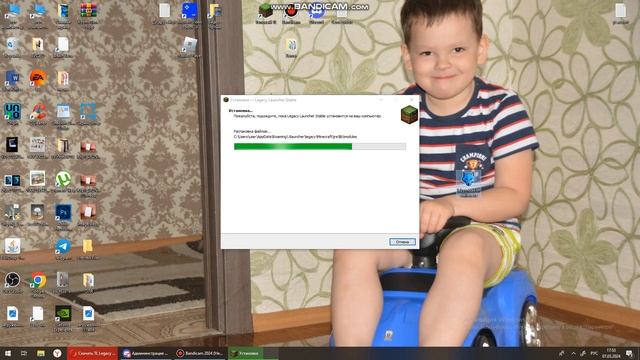Show hidden tray icons chevron
640x360 pixels.
coord(573,353)
